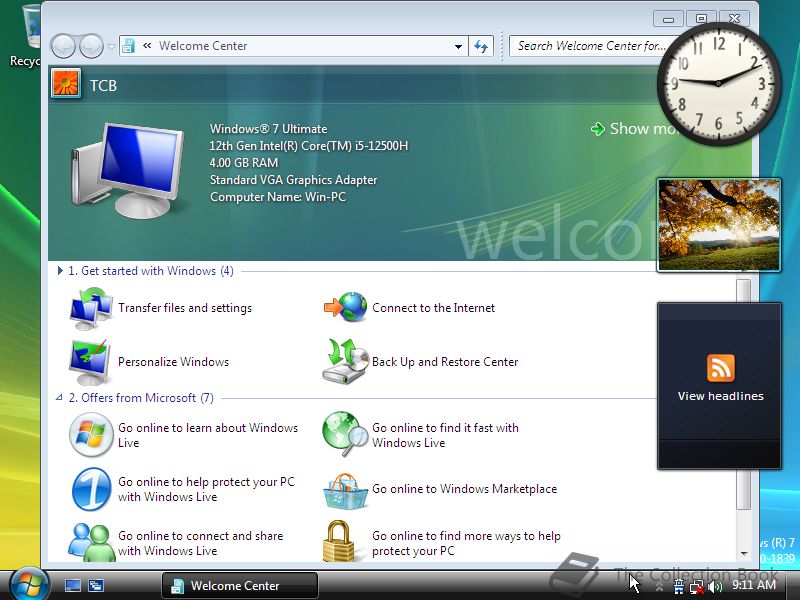Open the Personalize Windows icon
Viewport: 800px width, 600px height.
[90, 362]
